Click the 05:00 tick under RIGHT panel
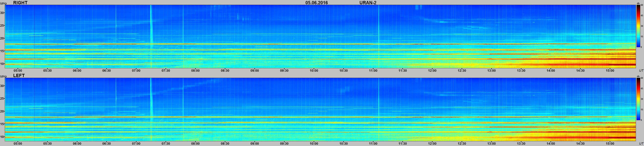The height and width of the screenshot is (146, 644). pos(18,71)
